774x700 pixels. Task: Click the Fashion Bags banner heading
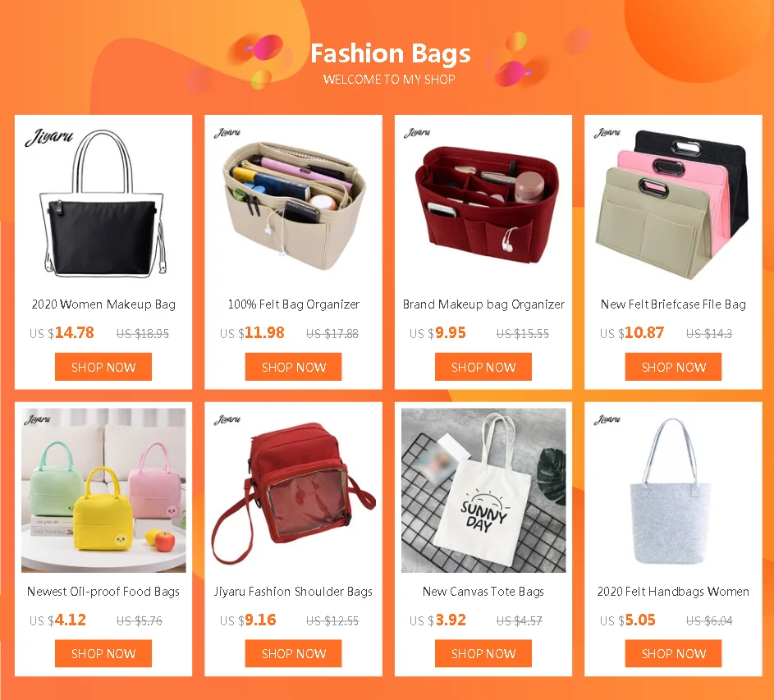click(x=390, y=54)
